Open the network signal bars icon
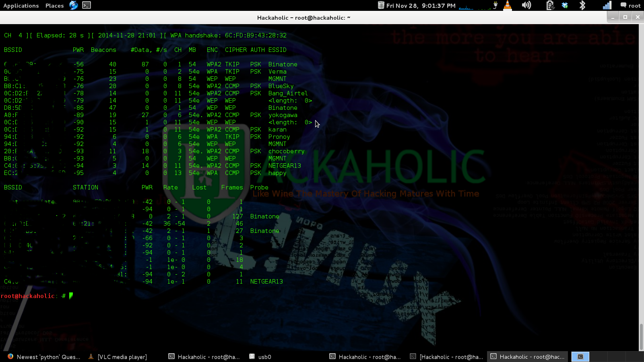Viewport: 644px width, 362px height. pyautogui.click(x=607, y=5)
